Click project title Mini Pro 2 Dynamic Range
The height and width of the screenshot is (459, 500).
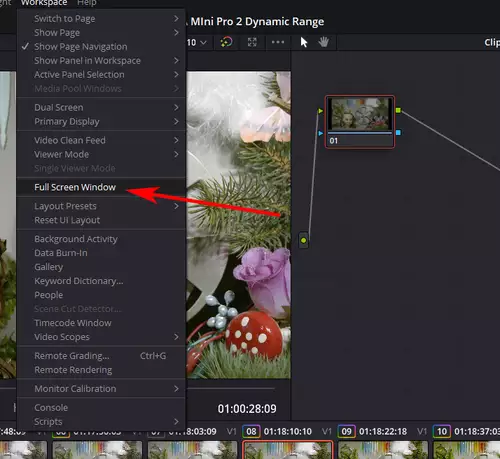tap(257, 22)
